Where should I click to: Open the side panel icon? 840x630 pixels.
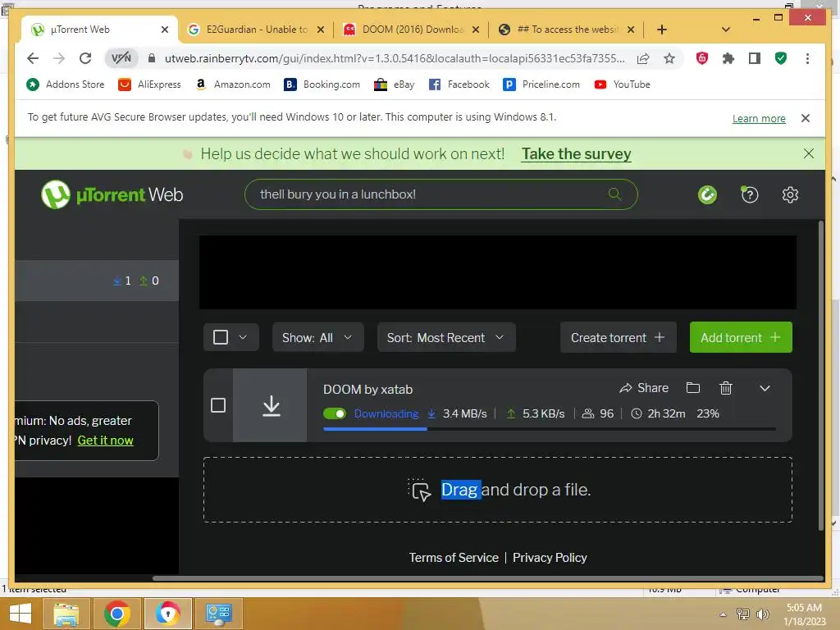tap(755, 58)
